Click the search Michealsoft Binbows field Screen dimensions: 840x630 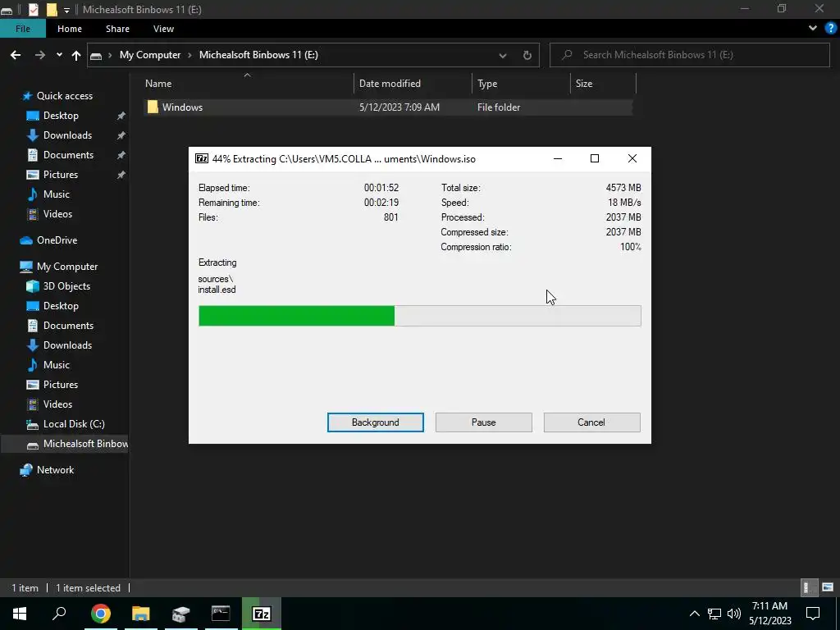click(x=689, y=55)
